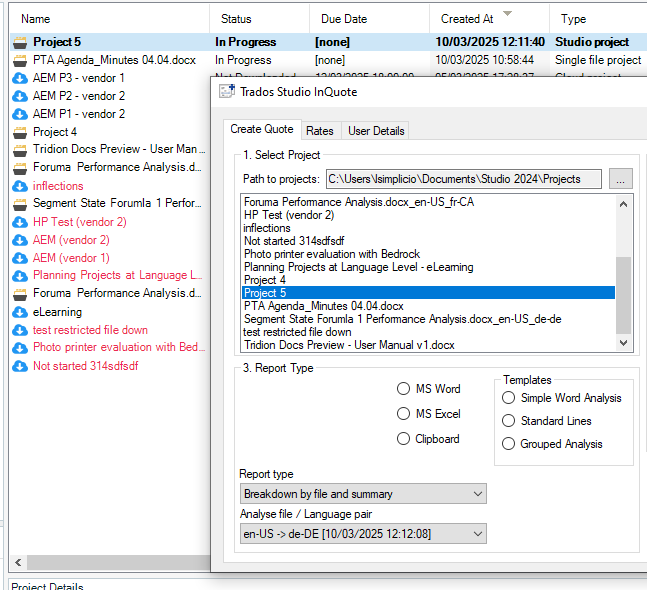The image size is (647, 590).
Task: Select MS Excel report output
Action: [403, 414]
